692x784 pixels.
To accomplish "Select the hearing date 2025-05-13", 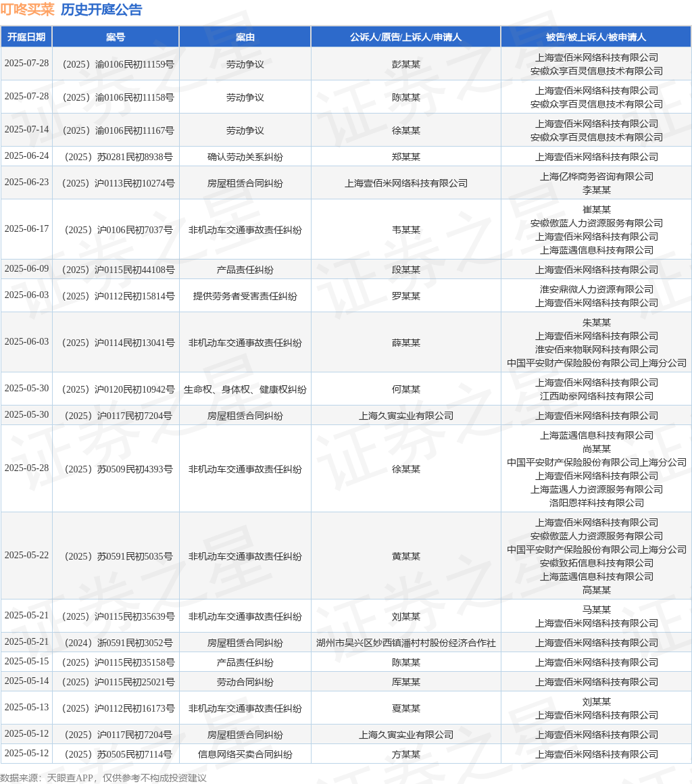I will coord(26,707).
